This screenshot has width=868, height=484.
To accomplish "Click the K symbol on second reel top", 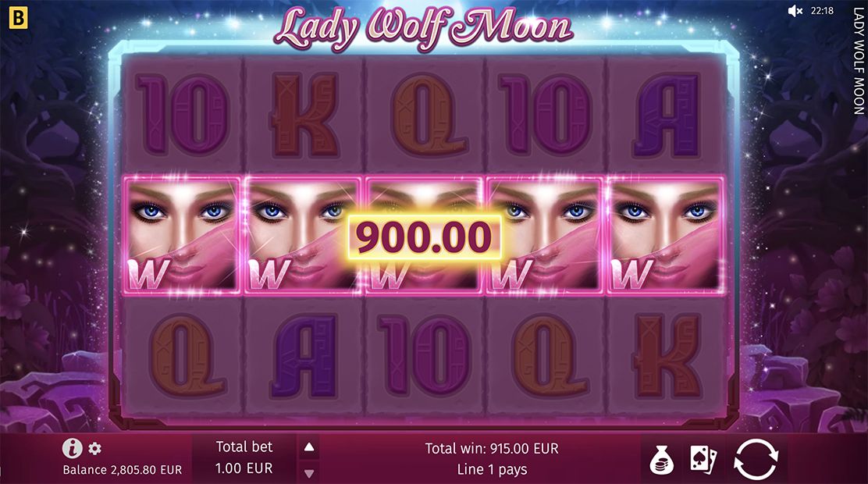I will [304, 116].
